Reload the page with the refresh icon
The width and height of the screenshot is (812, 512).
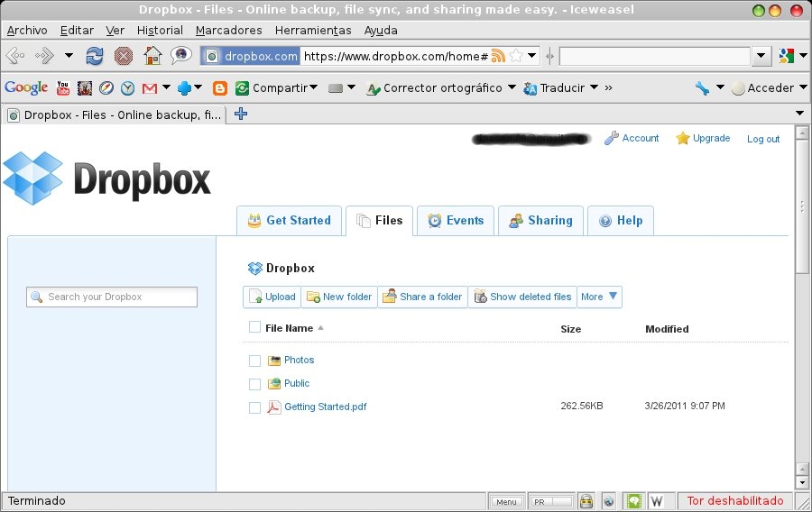point(94,55)
